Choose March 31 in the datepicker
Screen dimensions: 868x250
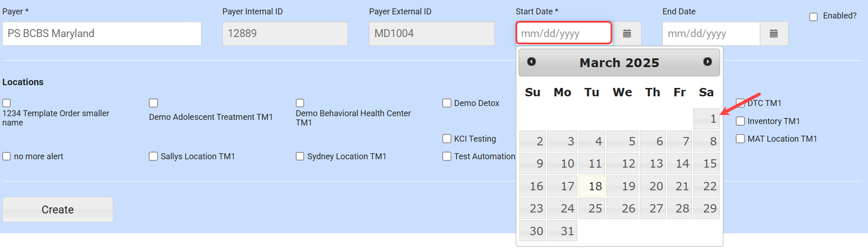coord(562,231)
